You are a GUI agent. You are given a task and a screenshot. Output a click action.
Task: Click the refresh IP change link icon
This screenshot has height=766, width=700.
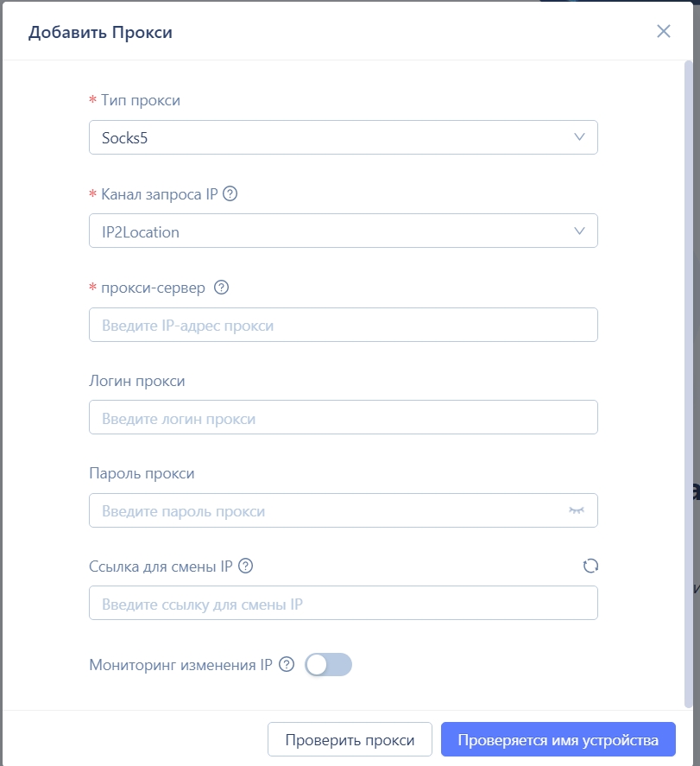pyautogui.click(x=590, y=566)
